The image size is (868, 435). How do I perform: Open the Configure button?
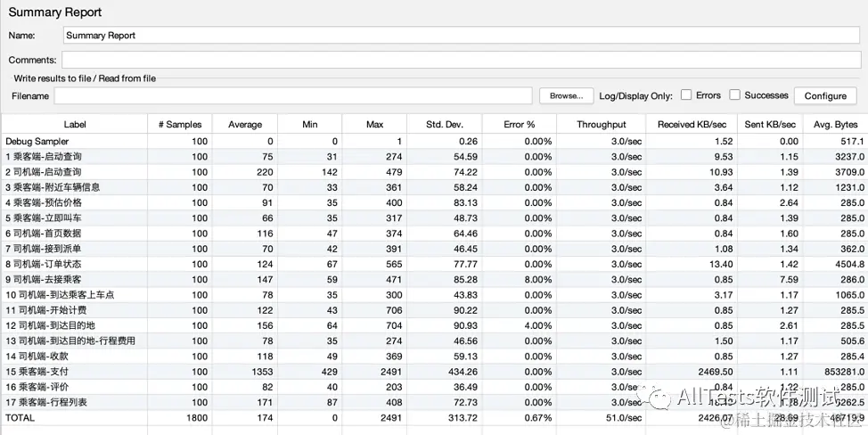[x=825, y=95]
